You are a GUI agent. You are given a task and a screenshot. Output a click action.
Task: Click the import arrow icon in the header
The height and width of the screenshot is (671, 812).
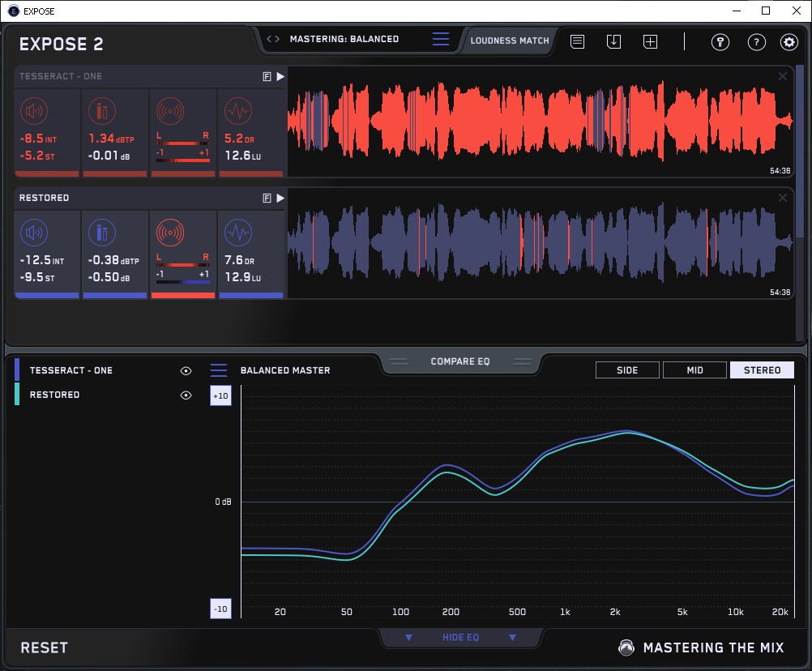[x=613, y=41]
